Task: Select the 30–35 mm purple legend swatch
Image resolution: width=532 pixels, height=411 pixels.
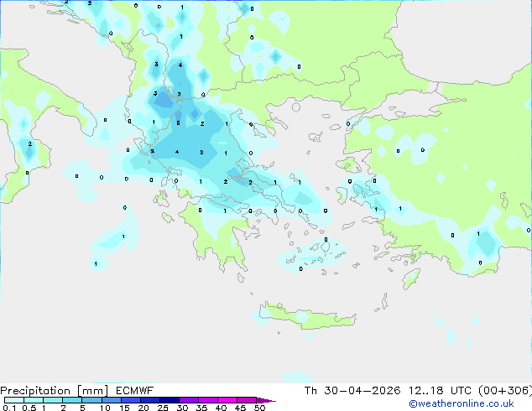Action: pos(189,400)
